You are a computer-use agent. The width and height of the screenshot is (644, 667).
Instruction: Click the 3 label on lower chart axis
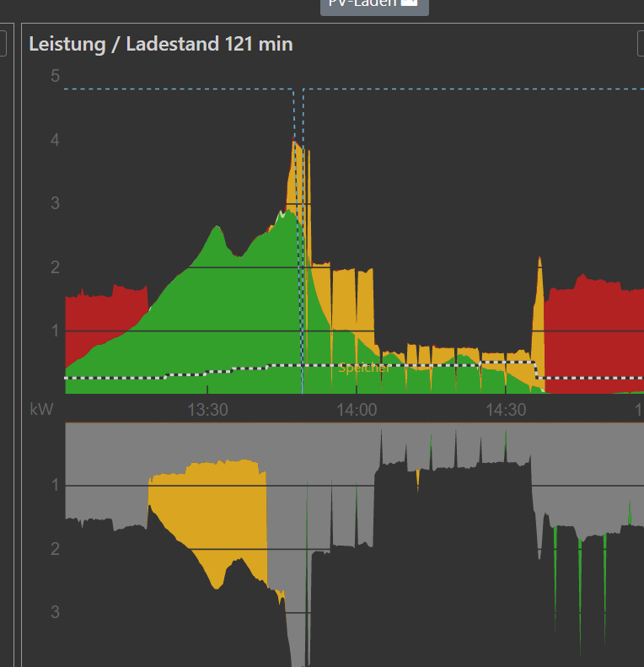55,612
